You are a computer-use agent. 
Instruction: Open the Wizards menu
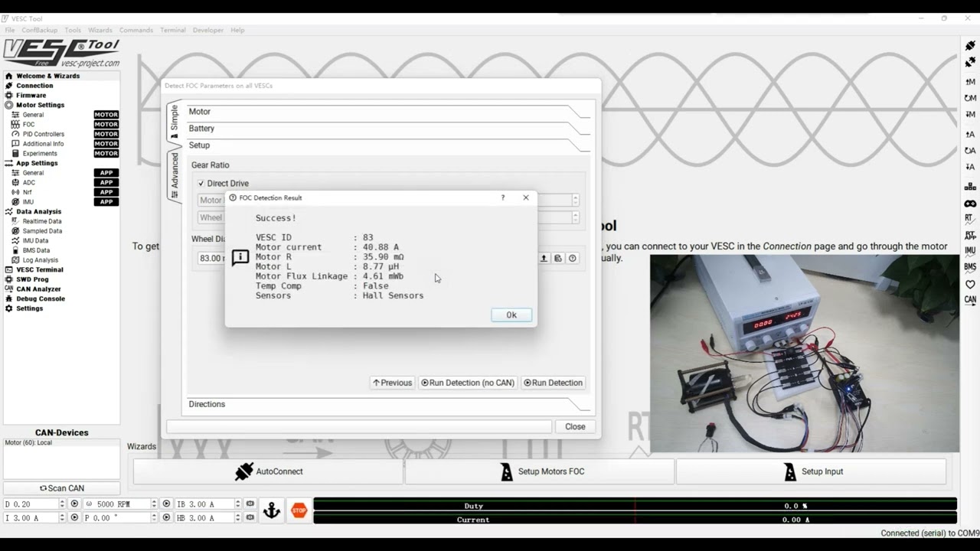point(100,30)
